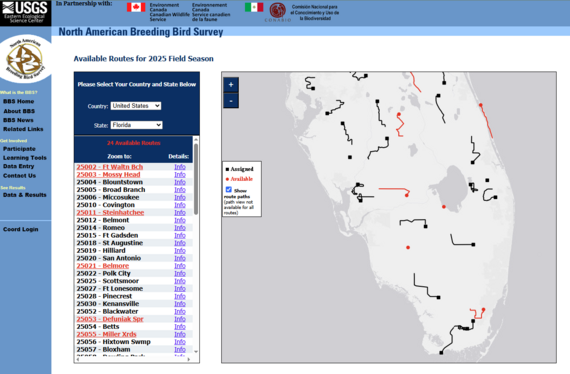
Task: Open About BBS in the sidebar
Action: point(19,111)
